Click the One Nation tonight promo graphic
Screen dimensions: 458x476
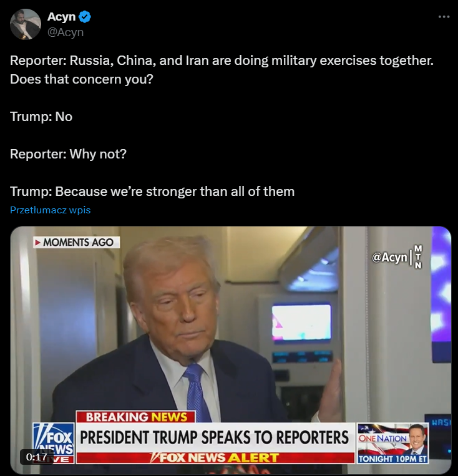point(392,443)
